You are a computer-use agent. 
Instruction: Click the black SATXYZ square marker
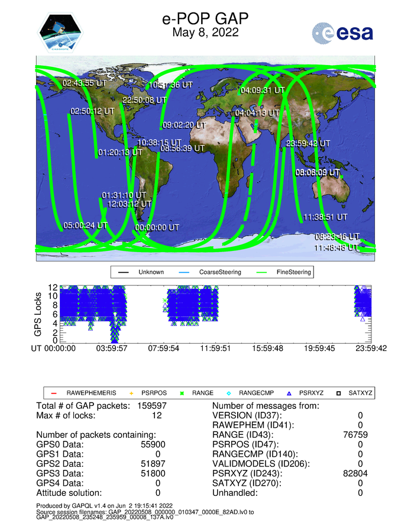[x=339, y=392]
